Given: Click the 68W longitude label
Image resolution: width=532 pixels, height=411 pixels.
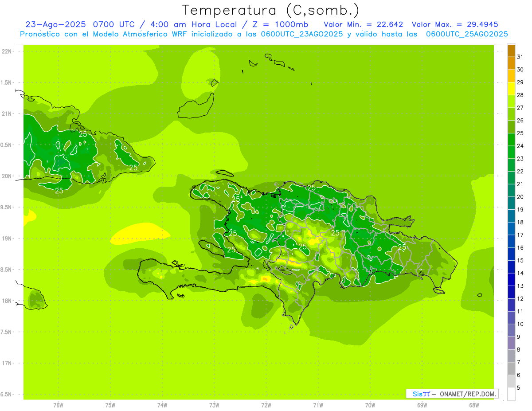Looking at the screenshot, I should [474, 405].
